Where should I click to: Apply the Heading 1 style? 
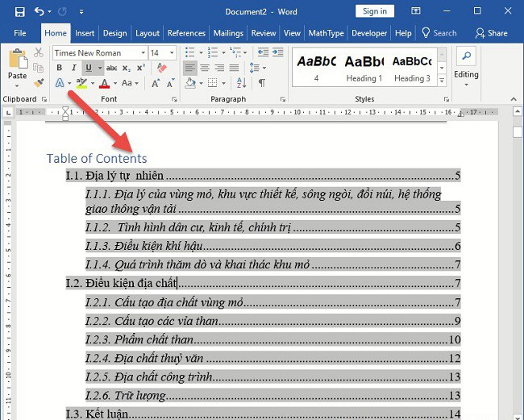pyautogui.click(x=364, y=68)
